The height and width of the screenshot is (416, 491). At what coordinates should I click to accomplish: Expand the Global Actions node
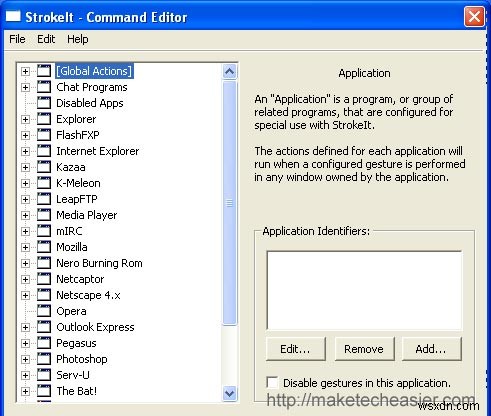coord(25,71)
